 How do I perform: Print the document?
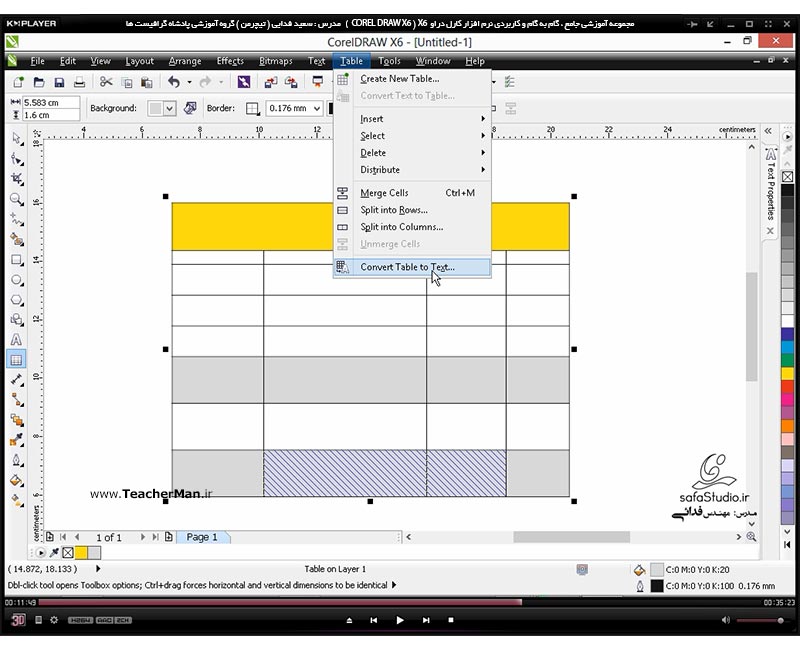point(79,82)
